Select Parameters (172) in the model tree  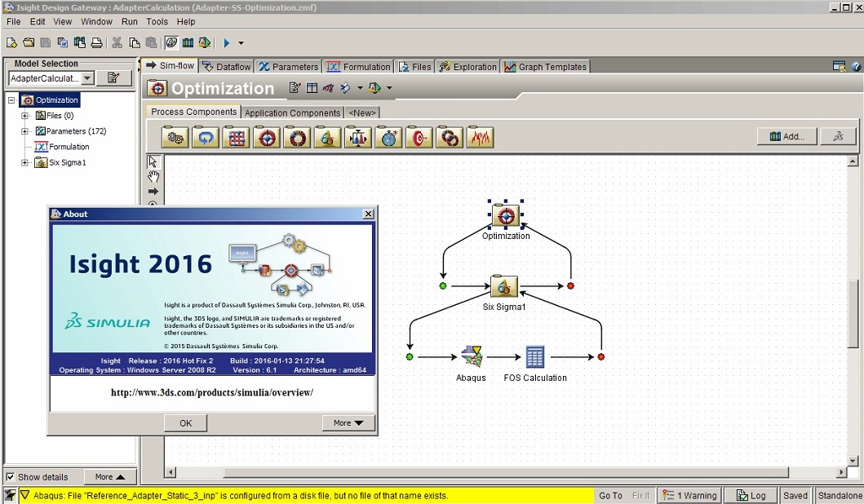pyautogui.click(x=76, y=131)
